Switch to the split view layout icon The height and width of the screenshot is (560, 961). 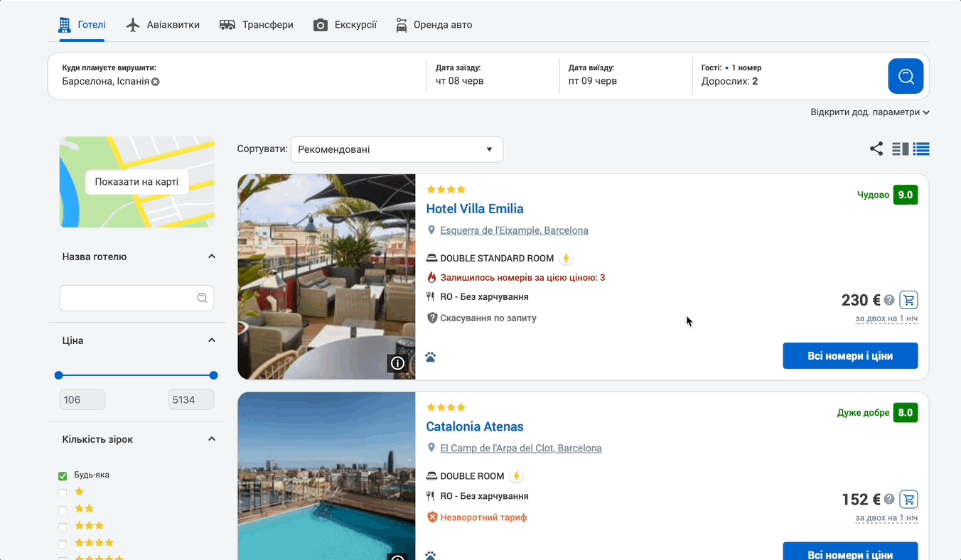901,149
